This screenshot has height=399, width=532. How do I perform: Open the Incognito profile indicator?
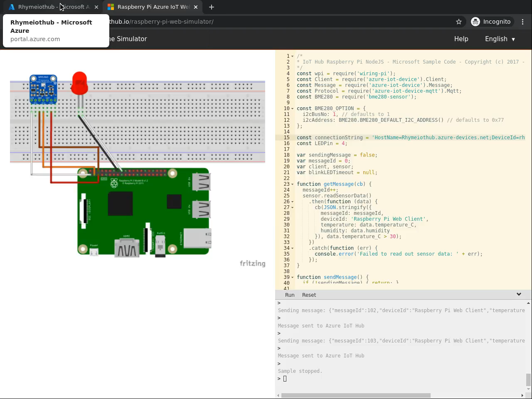click(x=491, y=22)
